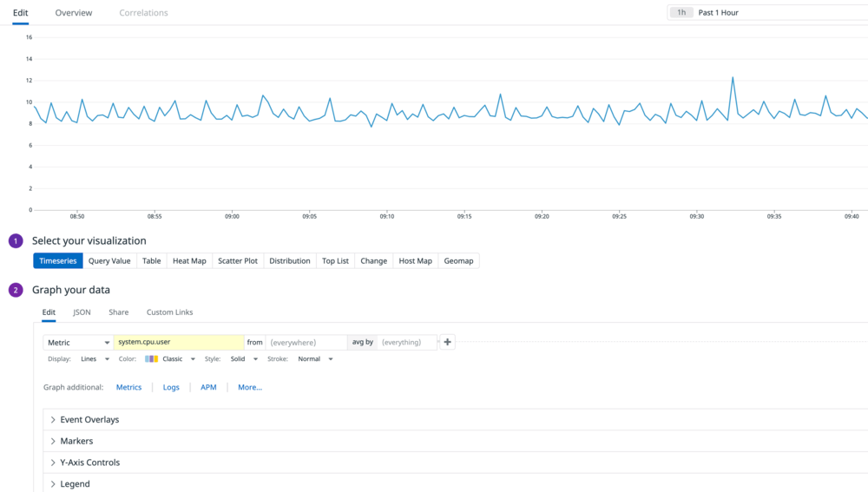
Task: Click the 09:30 x-axis time label
Action: [696, 216]
